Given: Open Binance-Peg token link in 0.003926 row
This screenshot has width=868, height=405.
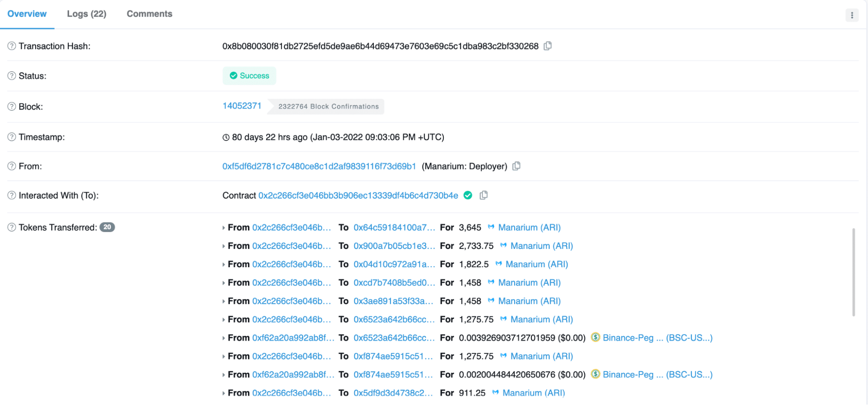Looking at the screenshot, I should tap(657, 338).
